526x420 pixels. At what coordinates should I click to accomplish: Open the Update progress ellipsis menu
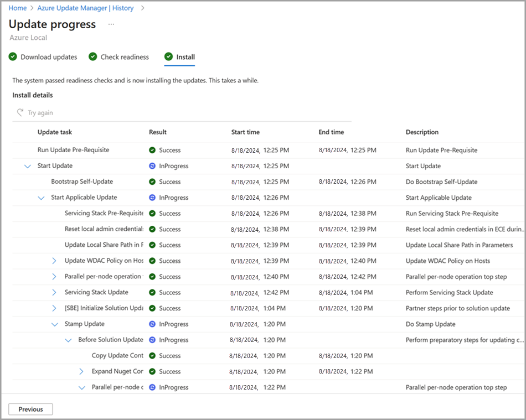111,24
